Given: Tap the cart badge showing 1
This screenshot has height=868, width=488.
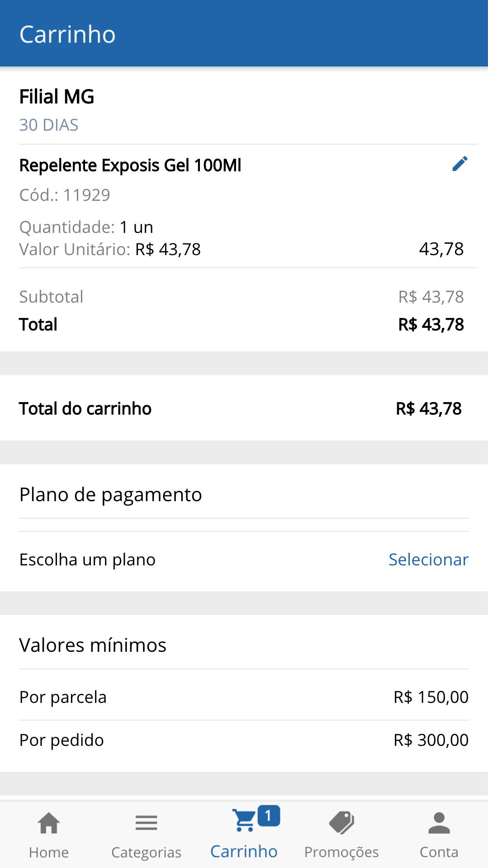Looking at the screenshot, I should [269, 816].
